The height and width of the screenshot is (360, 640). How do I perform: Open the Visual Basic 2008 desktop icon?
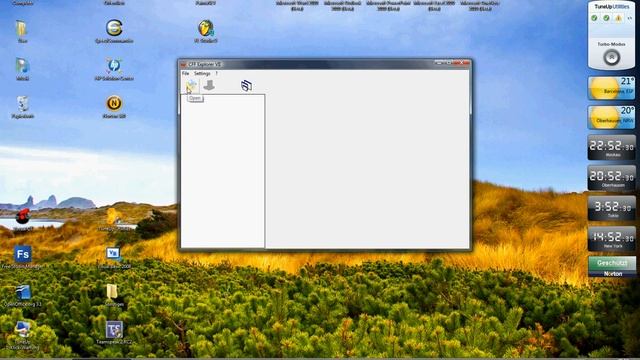[113, 254]
